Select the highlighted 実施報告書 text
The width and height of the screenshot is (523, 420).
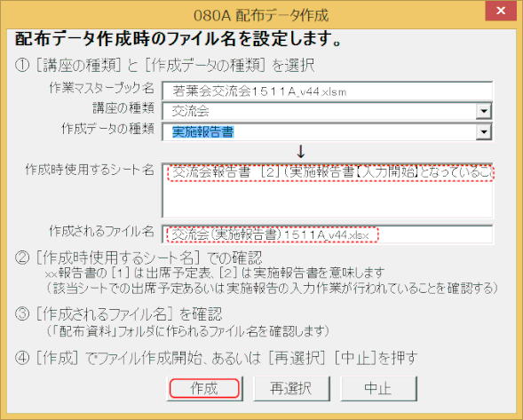click(203, 131)
